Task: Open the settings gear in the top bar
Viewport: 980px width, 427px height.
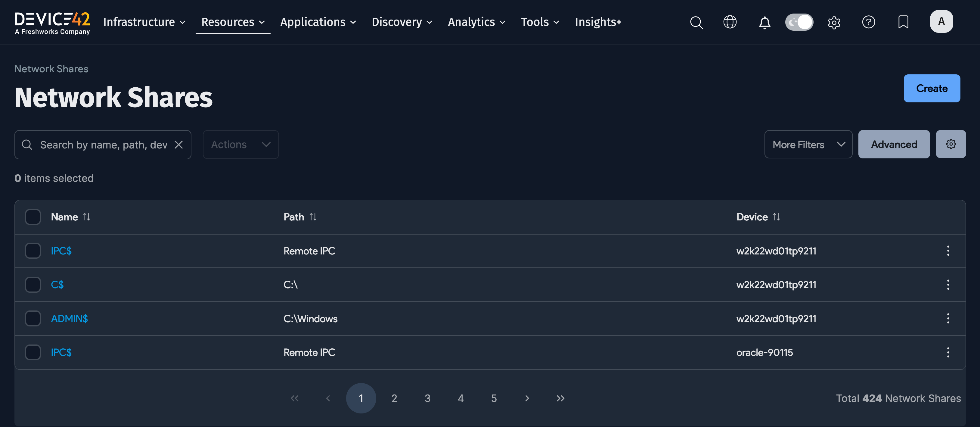Action: (x=834, y=23)
